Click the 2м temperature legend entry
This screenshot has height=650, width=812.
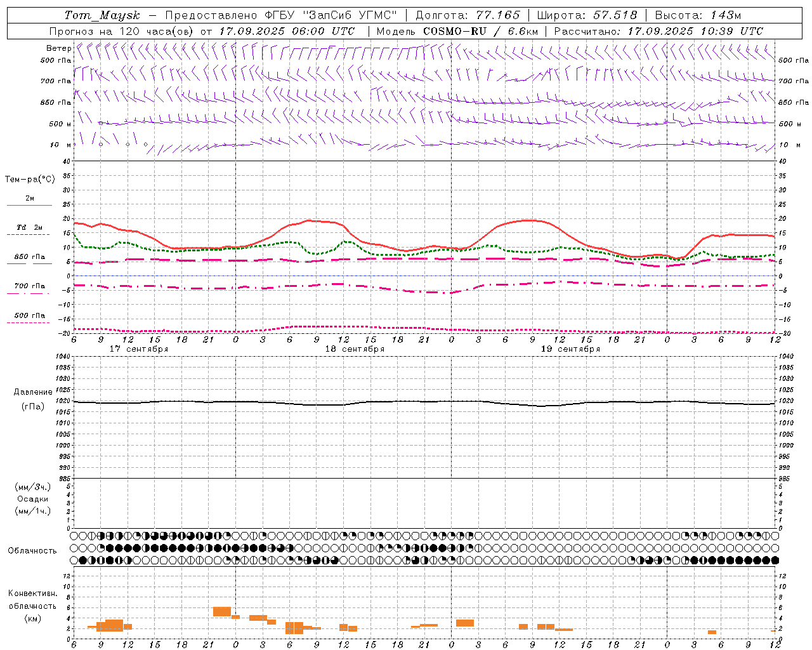(x=30, y=198)
